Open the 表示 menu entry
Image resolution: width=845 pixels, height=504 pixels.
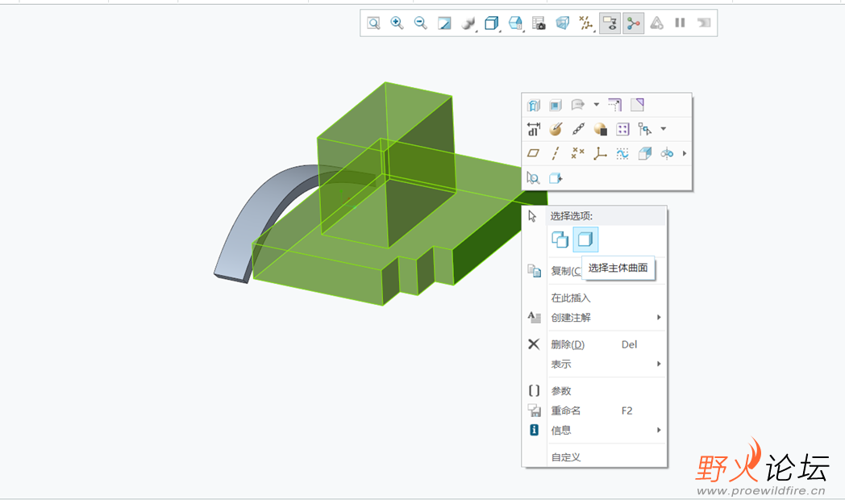[561, 364]
